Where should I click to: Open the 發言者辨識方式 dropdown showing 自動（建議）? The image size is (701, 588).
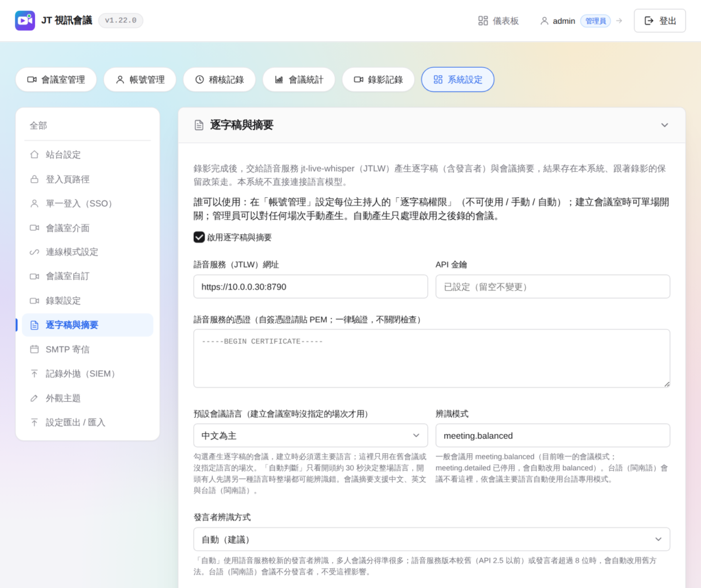pyautogui.click(x=431, y=539)
